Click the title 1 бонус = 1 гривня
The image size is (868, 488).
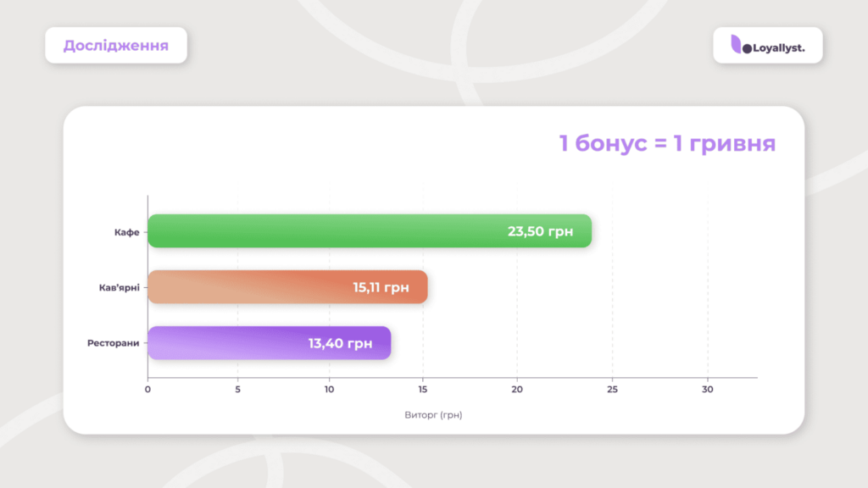pyautogui.click(x=667, y=143)
